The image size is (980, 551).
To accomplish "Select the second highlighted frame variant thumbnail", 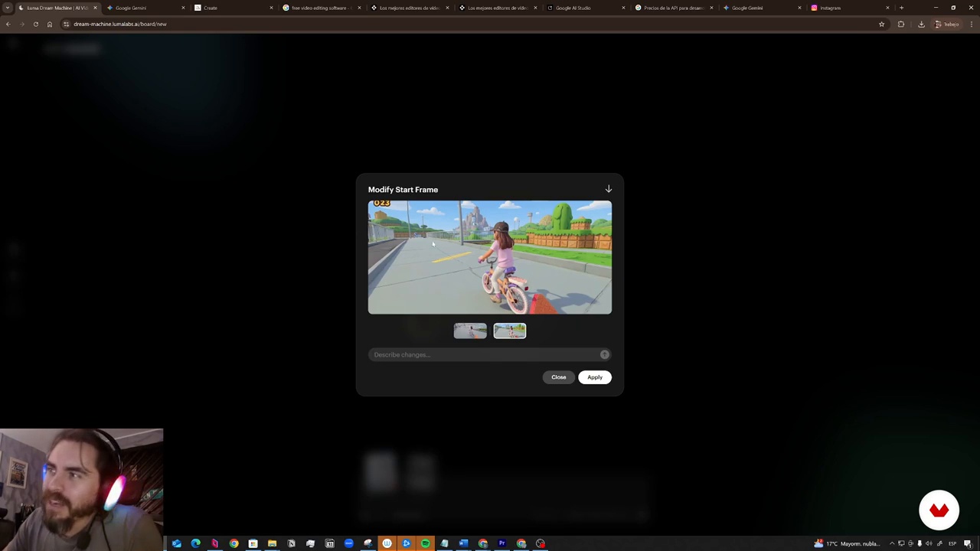I will pyautogui.click(x=510, y=331).
